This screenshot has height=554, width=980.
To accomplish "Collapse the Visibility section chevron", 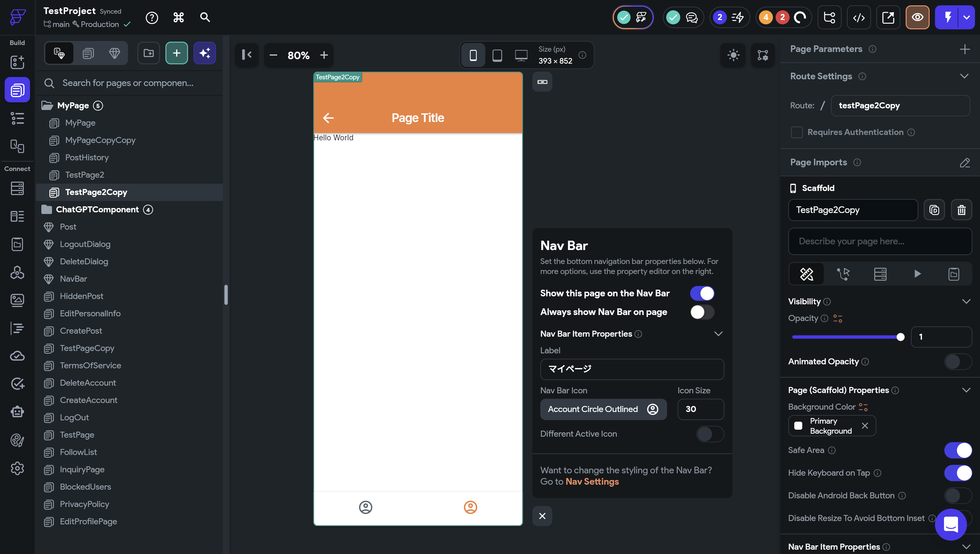I will pyautogui.click(x=966, y=302).
